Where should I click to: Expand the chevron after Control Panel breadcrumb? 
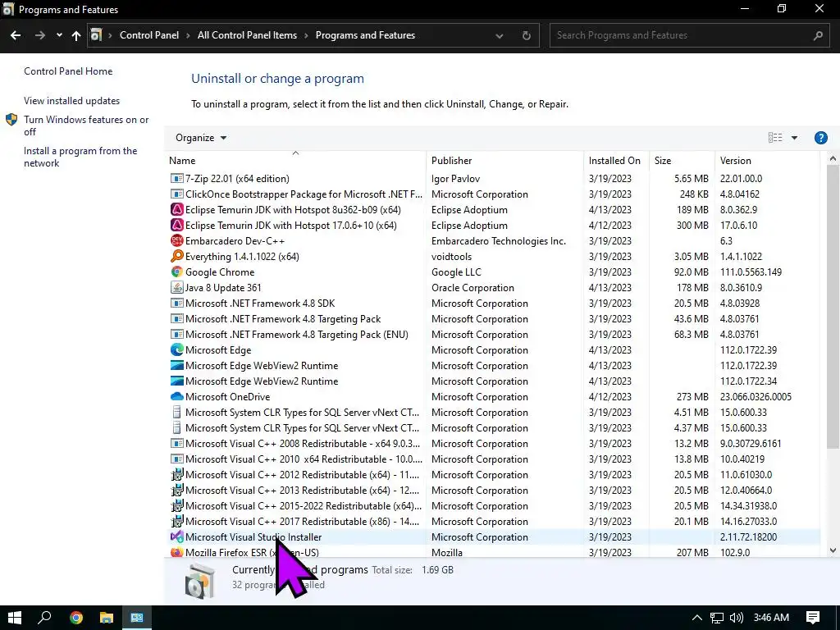pos(188,35)
